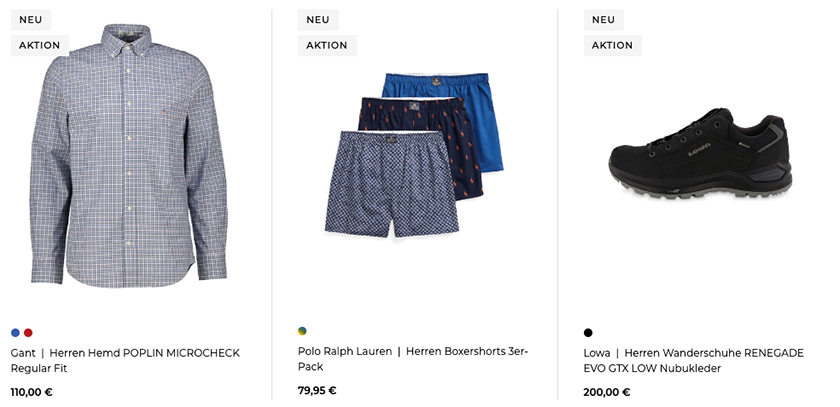Click the Polo Ralph Lauren brand name
This screenshot has height=407, width=840.
pos(345,351)
